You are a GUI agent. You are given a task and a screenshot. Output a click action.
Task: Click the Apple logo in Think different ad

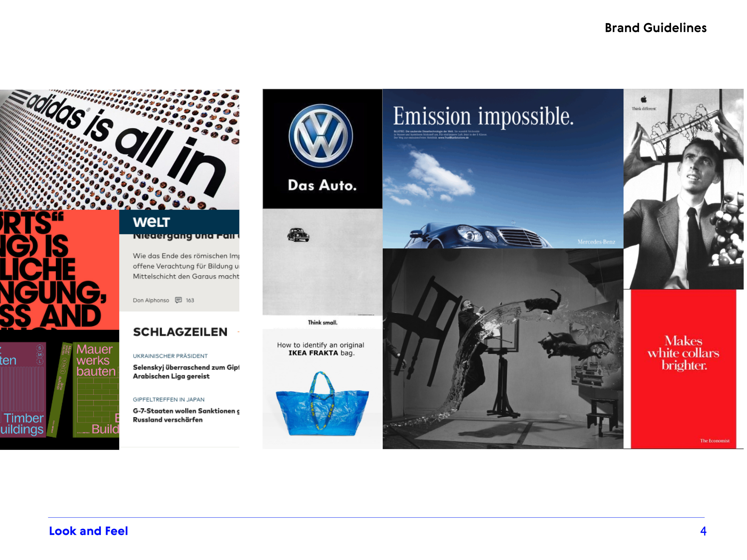tap(644, 99)
